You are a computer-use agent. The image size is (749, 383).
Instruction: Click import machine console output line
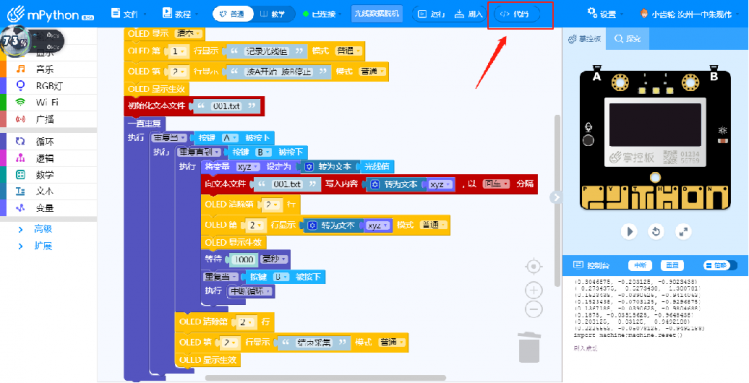628,335
